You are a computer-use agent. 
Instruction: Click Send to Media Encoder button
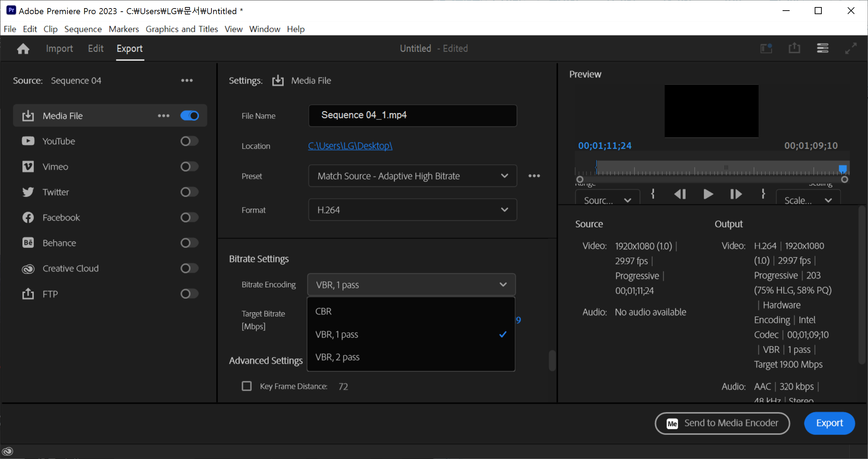tap(722, 423)
